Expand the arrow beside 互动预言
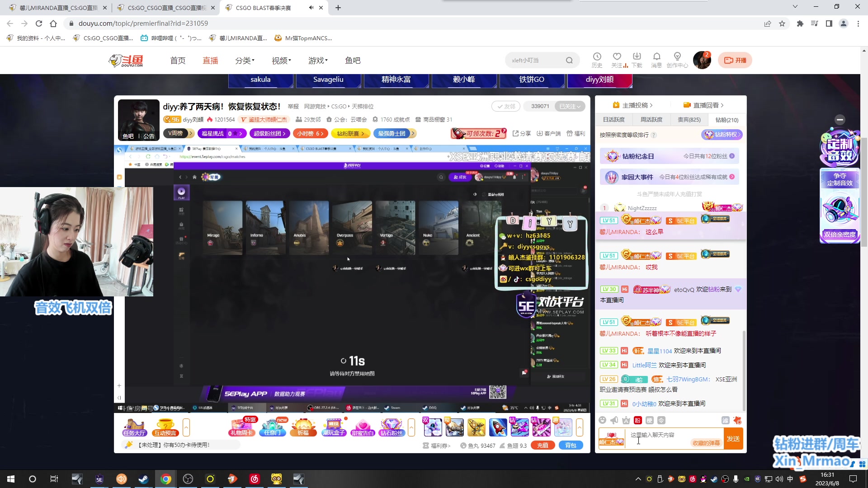868x488 pixels. pyautogui.click(x=186, y=427)
